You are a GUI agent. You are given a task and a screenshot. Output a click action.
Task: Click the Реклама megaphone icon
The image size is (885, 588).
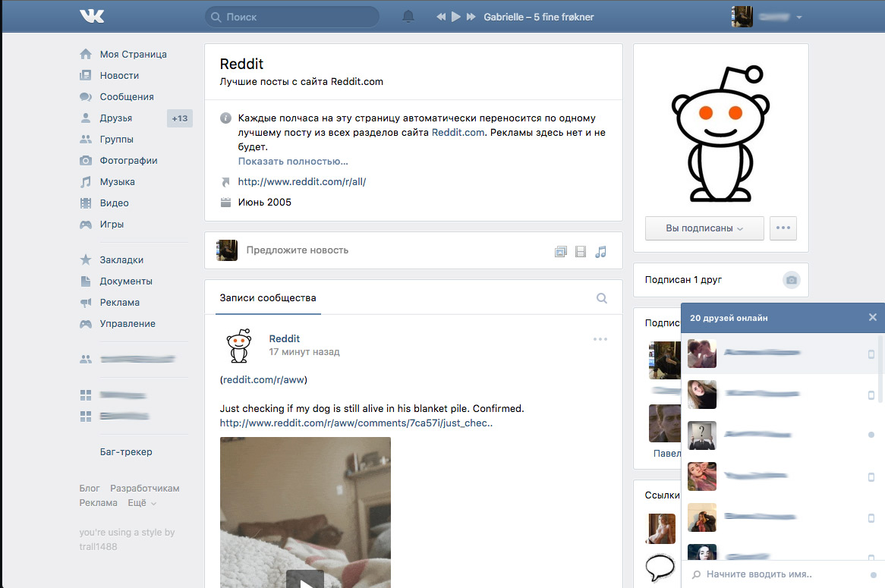coord(86,303)
